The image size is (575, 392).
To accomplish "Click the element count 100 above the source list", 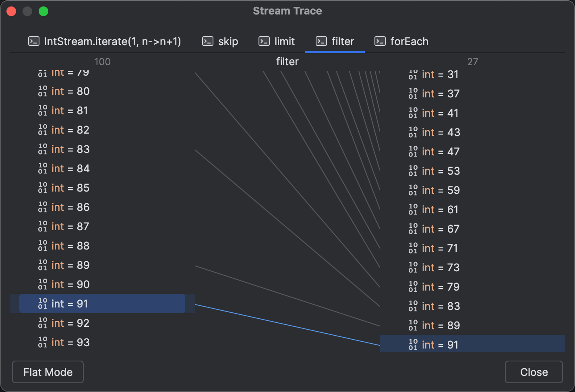I will 102,62.
